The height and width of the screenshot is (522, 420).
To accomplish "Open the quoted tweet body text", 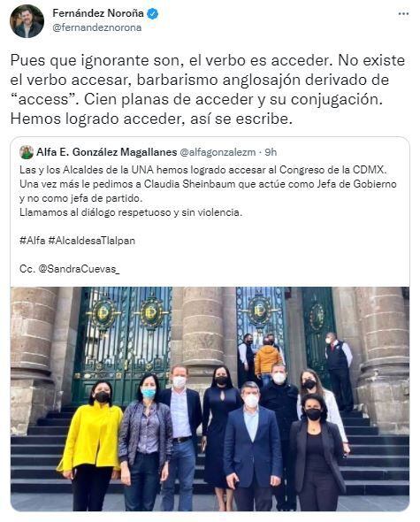I will 208,219.
